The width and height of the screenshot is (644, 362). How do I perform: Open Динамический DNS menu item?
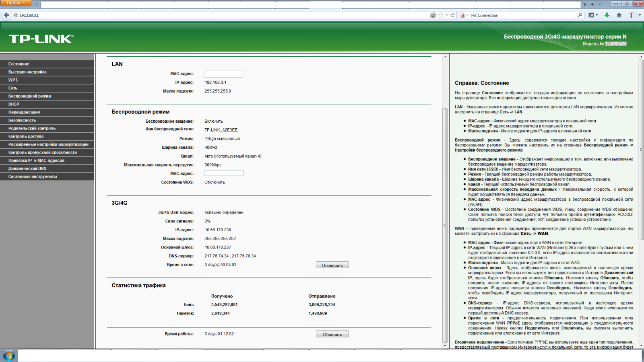(47, 169)
